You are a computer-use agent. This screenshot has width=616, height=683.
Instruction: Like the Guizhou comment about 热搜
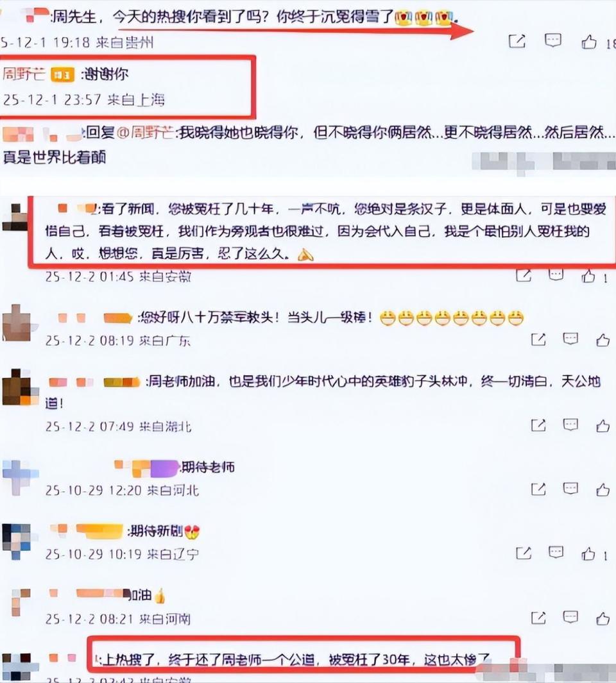589,42
